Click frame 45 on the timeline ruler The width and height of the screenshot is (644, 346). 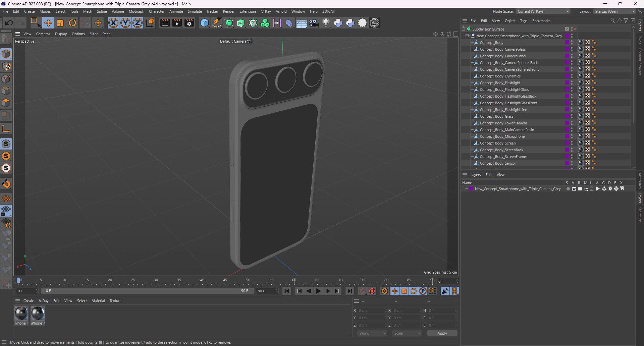(225, 281)
